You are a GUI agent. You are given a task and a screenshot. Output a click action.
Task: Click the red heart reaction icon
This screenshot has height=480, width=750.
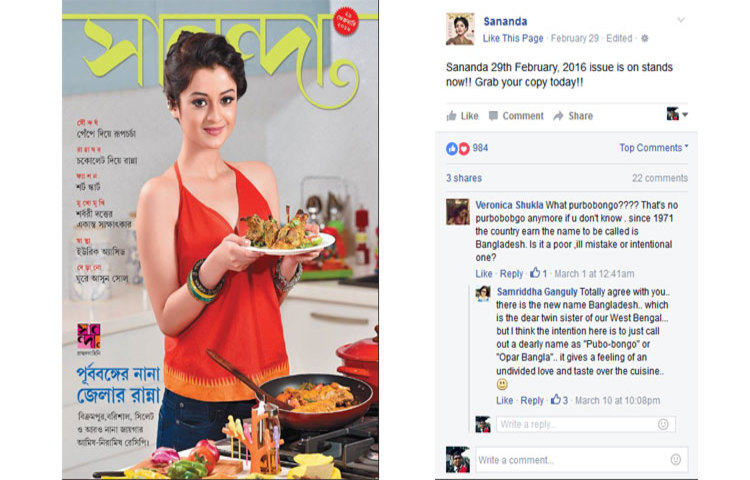coord(464,149)
